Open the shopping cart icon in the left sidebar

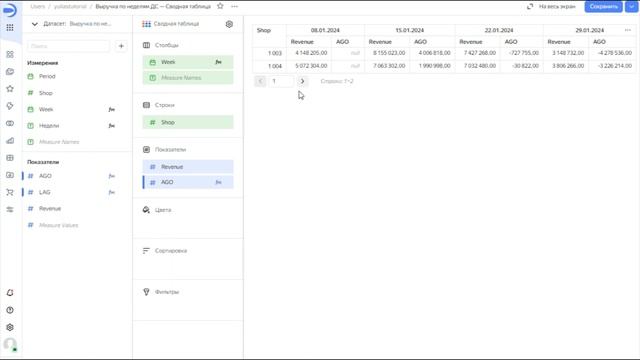[10, 192]
